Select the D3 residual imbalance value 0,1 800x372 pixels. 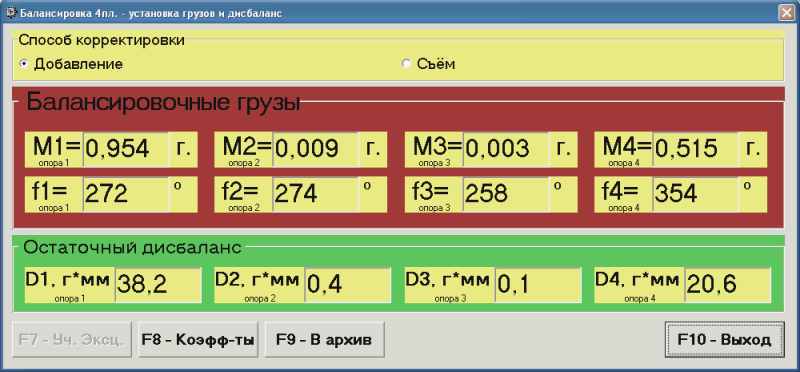tap(538, 285)
